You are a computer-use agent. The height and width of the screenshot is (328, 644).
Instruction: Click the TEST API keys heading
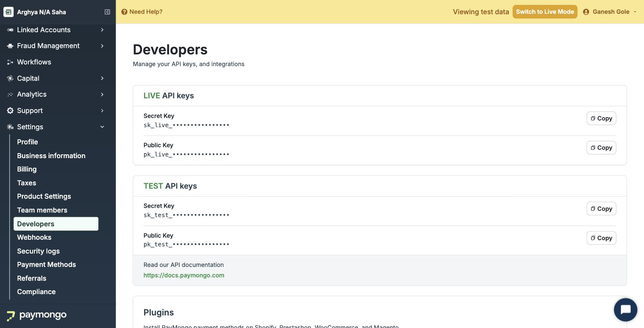[170, 186]
